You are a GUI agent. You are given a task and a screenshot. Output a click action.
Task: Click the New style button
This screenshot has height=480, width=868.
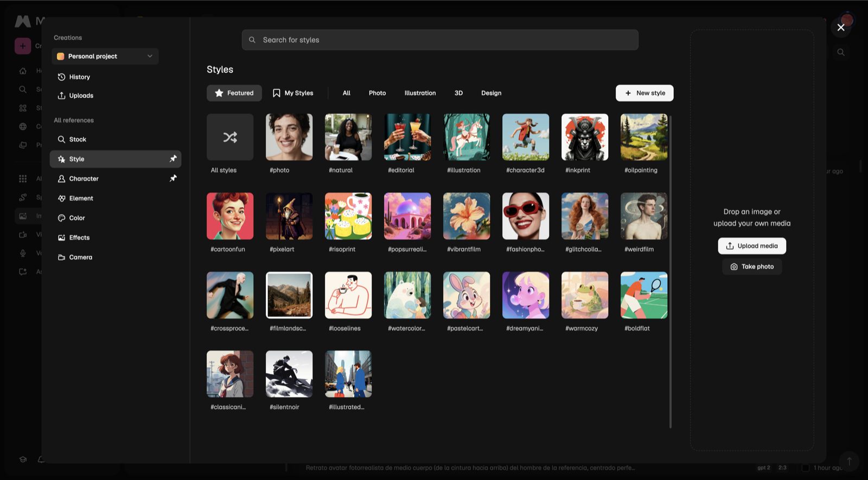(644, 93)
